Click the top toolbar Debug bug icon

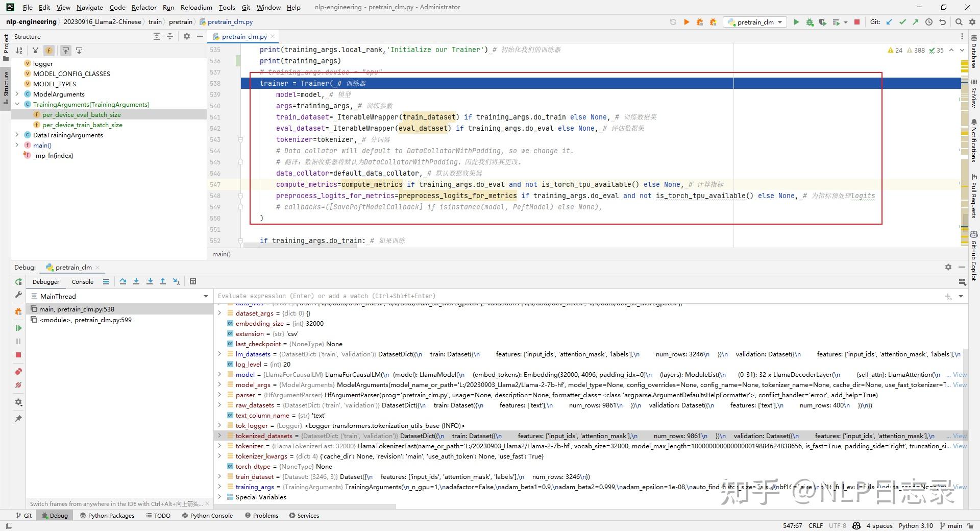coord(810,22)
